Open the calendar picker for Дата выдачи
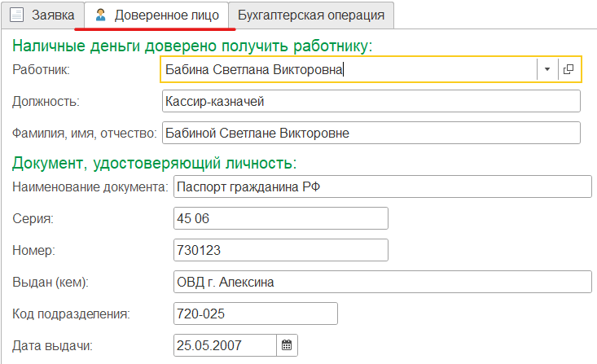This screenshot has width=597, height=364. [287, 345]
